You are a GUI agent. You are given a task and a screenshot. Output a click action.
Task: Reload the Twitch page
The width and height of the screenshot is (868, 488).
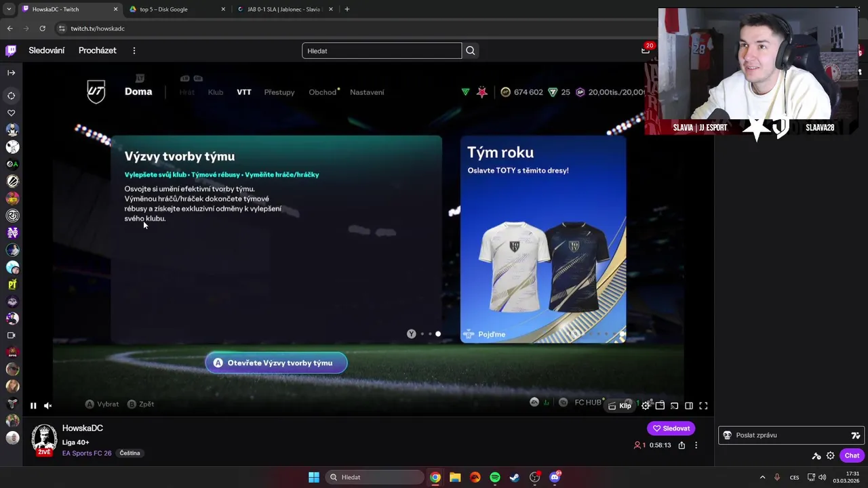coord(42,28)
